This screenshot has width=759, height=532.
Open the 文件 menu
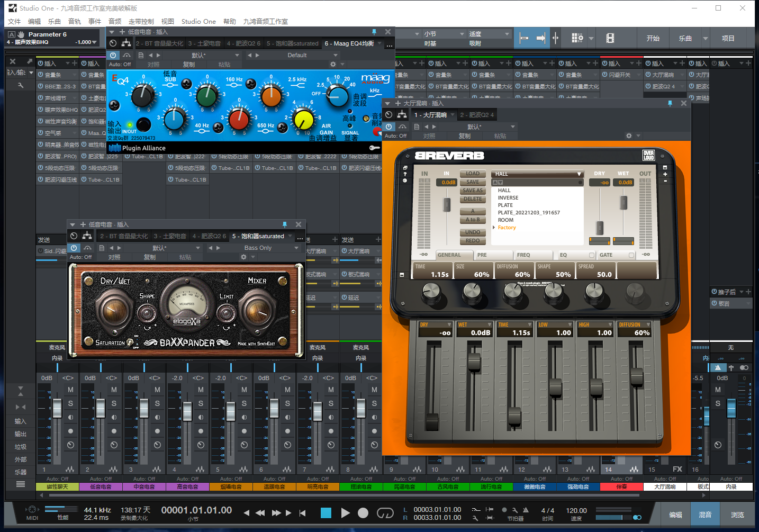tap(14, 21)
